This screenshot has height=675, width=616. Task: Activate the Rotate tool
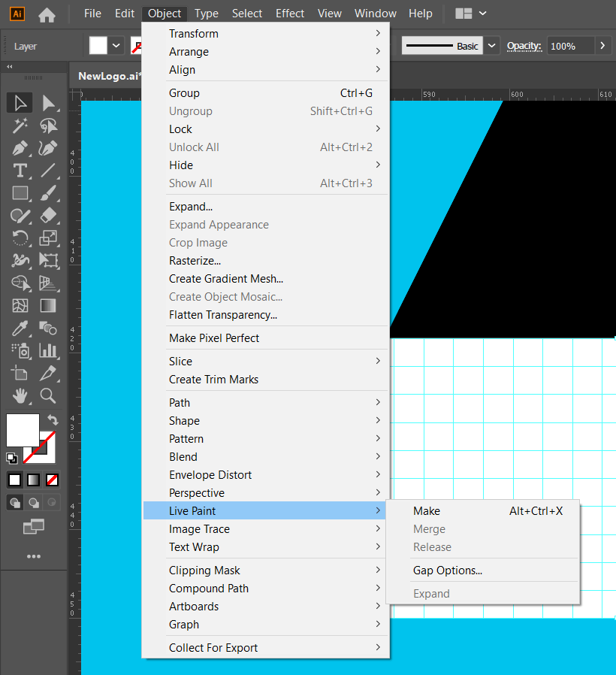[x=20, y=238]
